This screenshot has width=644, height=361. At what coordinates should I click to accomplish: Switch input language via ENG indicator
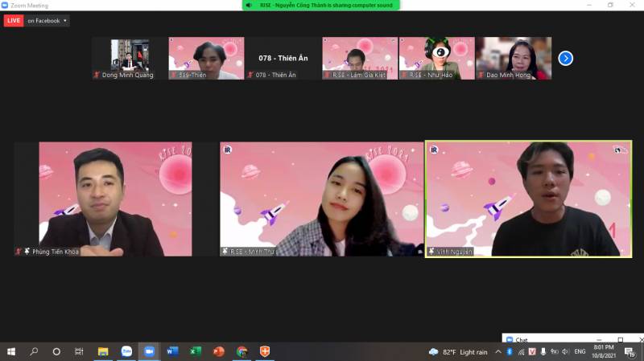(x=579, y=351)
